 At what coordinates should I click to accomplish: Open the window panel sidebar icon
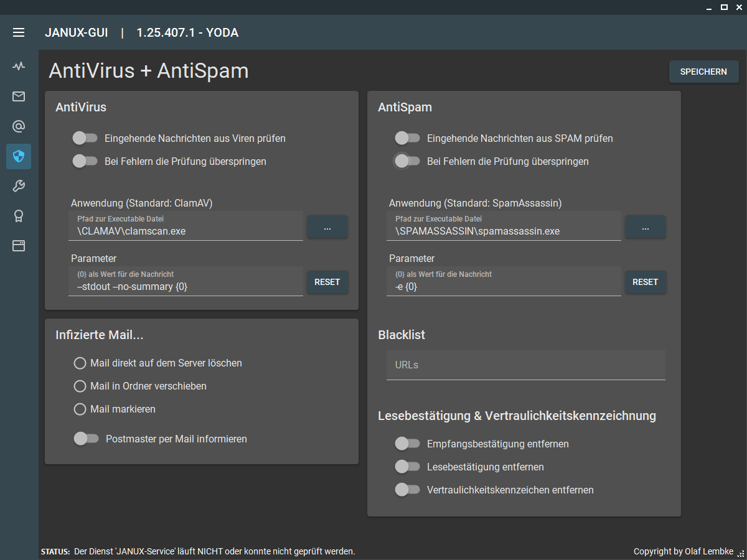[19, 246]
